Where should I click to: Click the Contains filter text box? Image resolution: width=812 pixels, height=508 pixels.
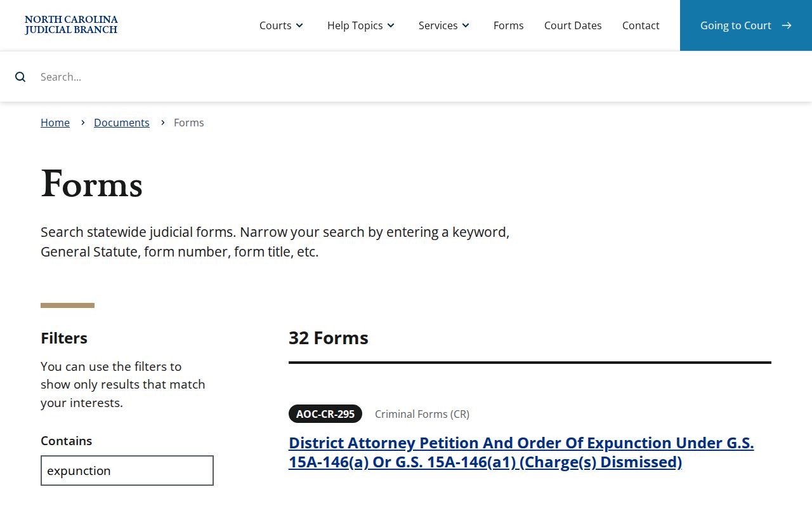pos(127,471)
